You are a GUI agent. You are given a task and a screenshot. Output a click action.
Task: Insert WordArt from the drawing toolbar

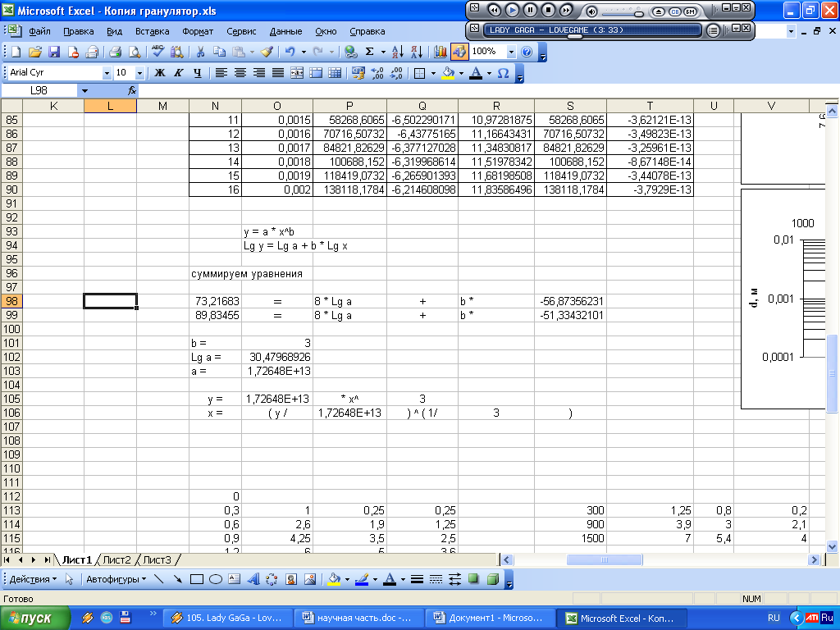[x=253, y=579]
